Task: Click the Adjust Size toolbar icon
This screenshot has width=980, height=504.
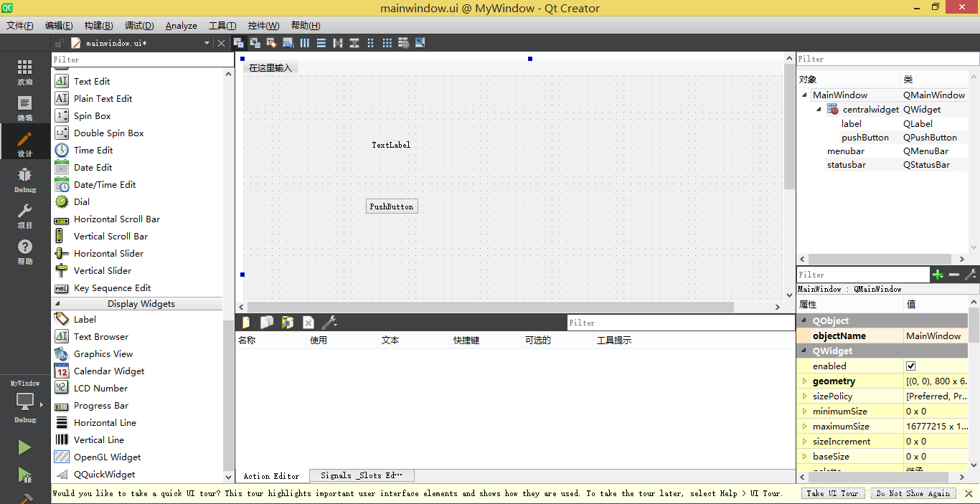Action: [420, 43]
